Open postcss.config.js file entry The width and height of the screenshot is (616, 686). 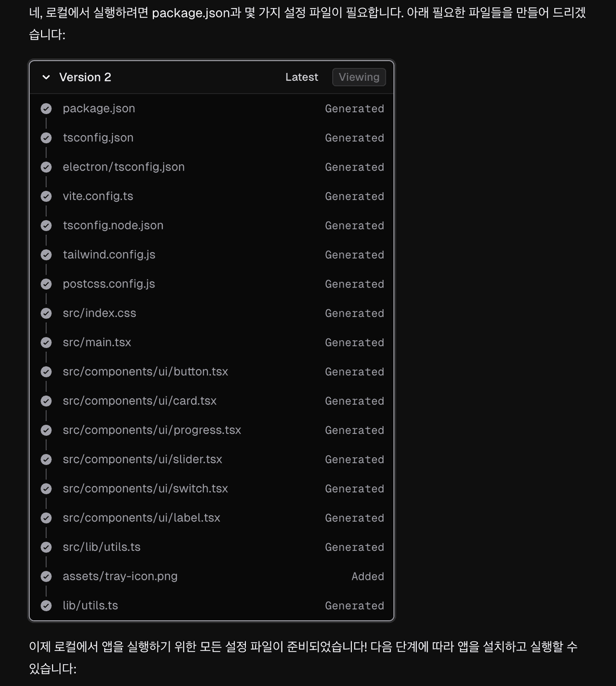(x=109, y=284)
